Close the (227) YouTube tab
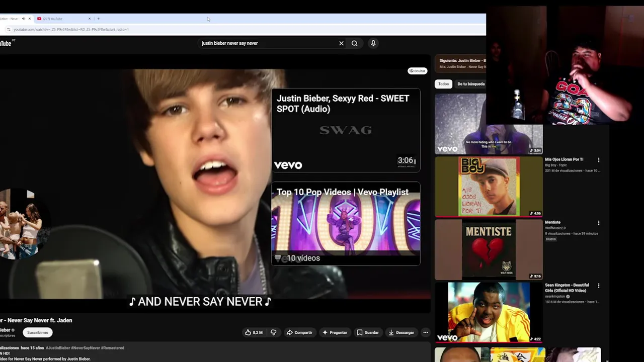Screen dimensions: 644x362 click(x=90, y=19)
